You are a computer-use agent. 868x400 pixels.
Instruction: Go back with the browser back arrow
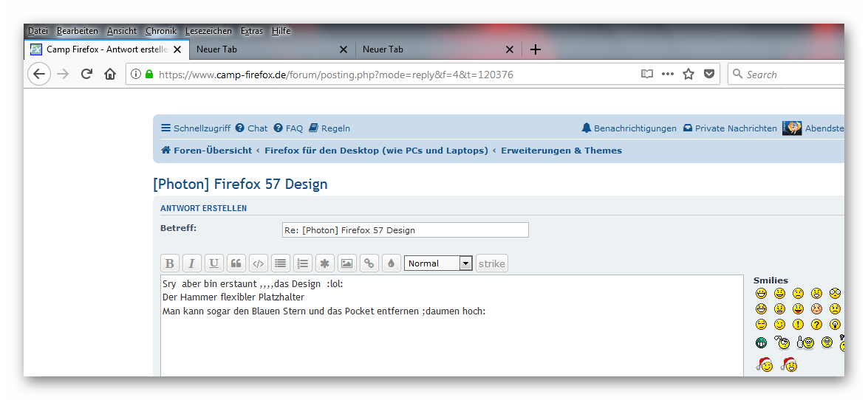(x=38, y=74)
